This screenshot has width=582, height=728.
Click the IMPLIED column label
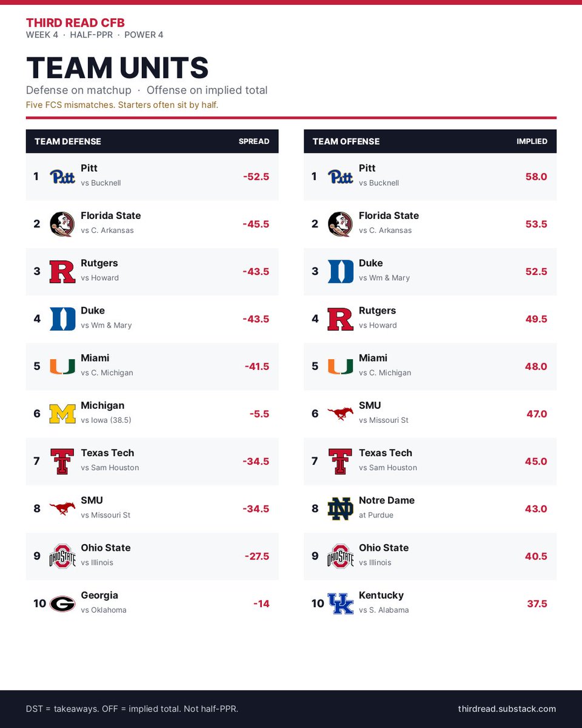pos(532,141)
